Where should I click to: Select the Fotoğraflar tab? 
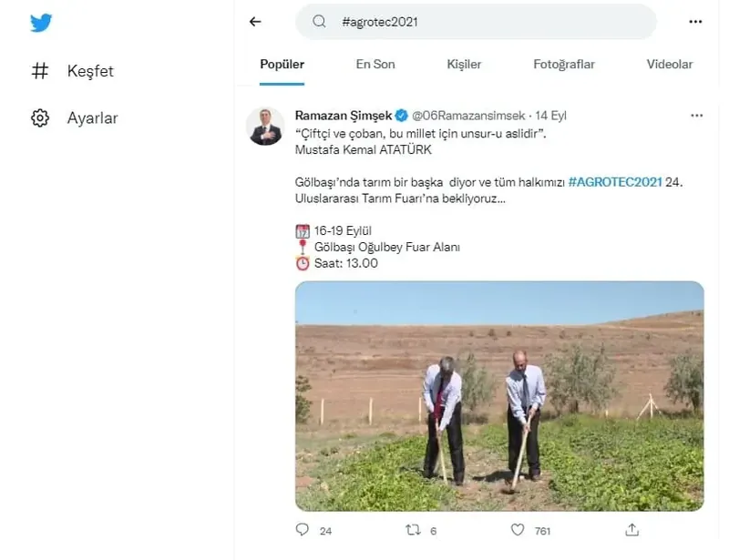coord(564,65)
